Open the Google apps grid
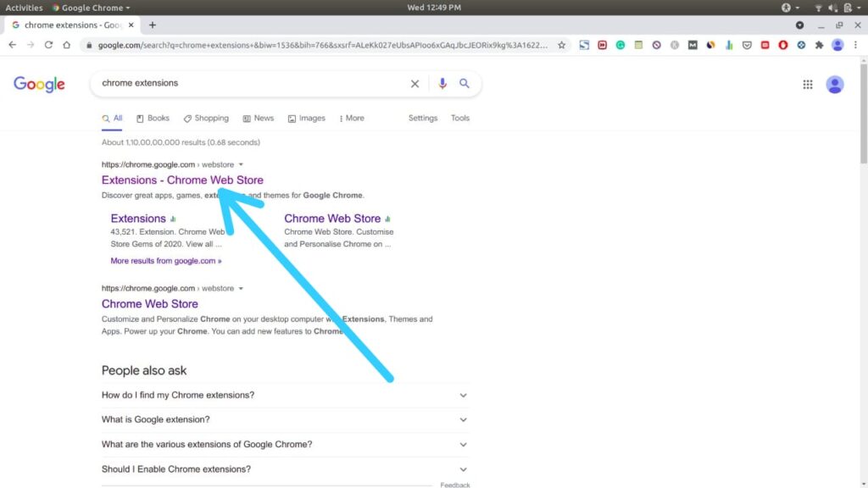 [x=808, y=84]
